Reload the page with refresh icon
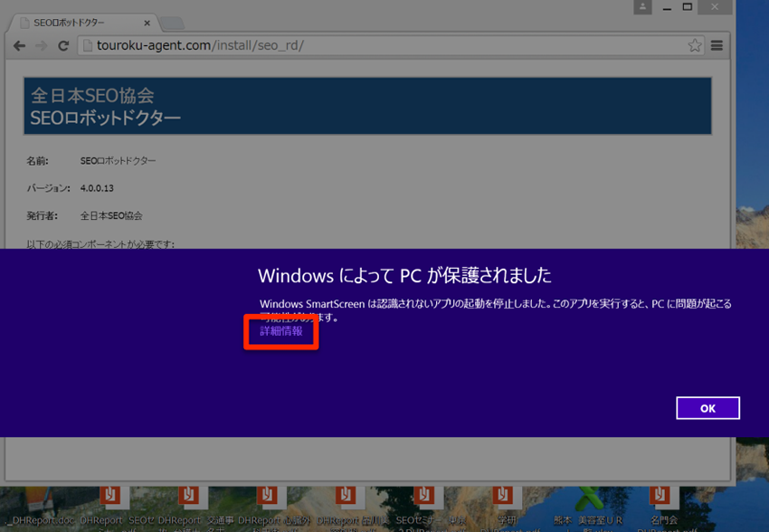The image size is (769, 532). click(63, 45)
